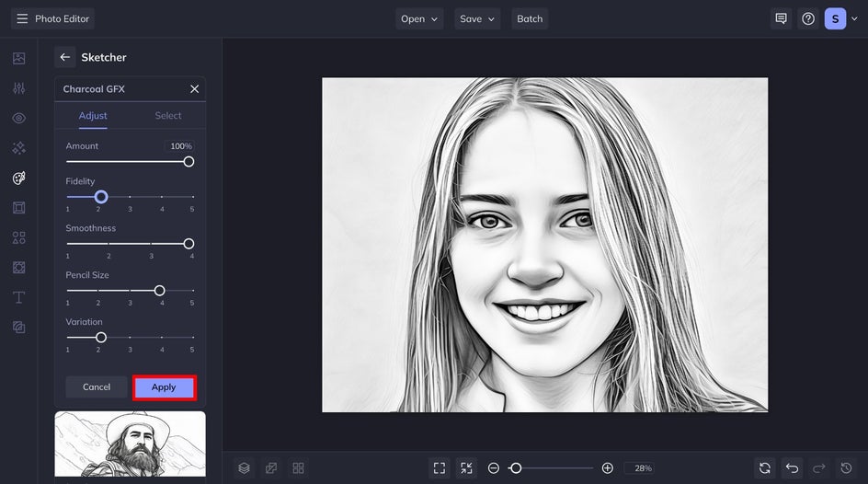This screenshot has width=868, height=484.
Task: Open the help question mark icon
Action: 808,18
